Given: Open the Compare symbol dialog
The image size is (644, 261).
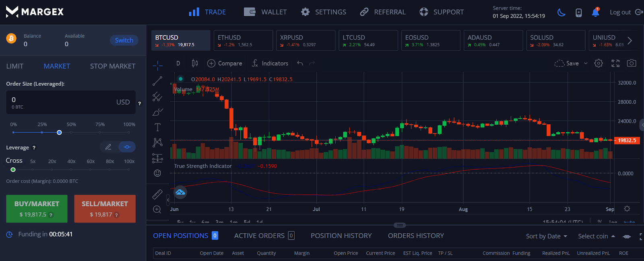Looking at the screenshot, I should point(225,63).
